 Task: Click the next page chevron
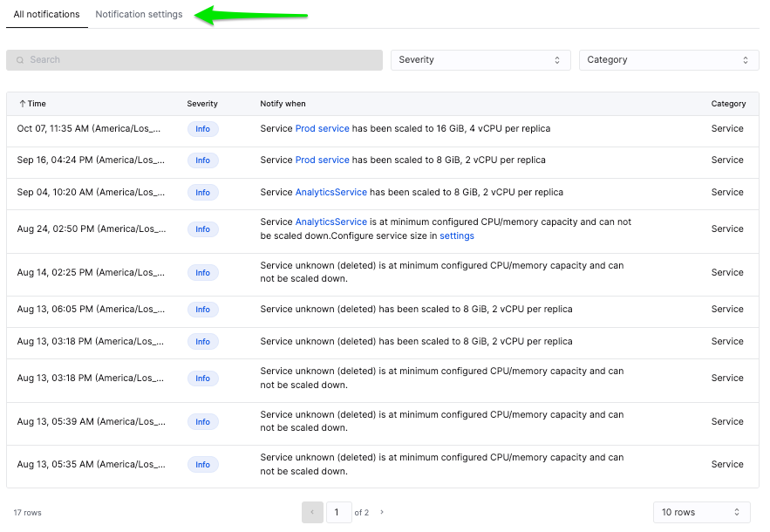pos(382,512)
